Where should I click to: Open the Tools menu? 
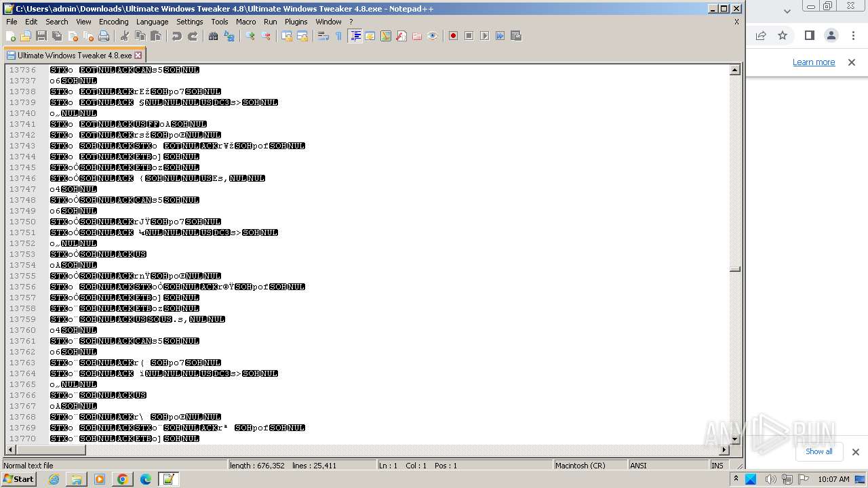pyautogui.click(x=220, y=22)
